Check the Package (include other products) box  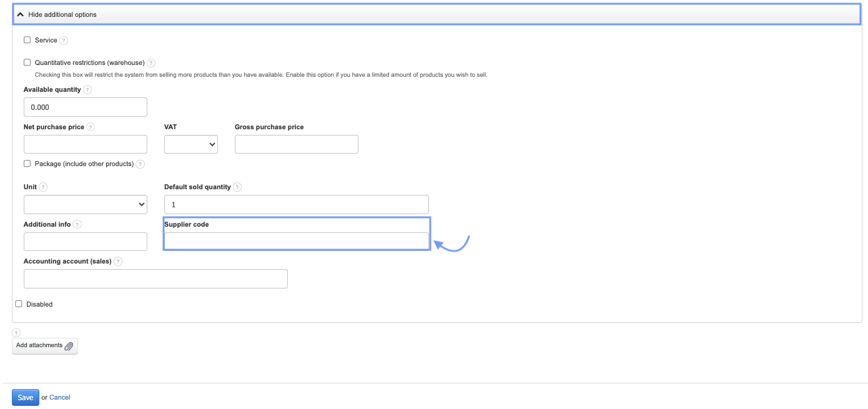click(x=27, y=164)
